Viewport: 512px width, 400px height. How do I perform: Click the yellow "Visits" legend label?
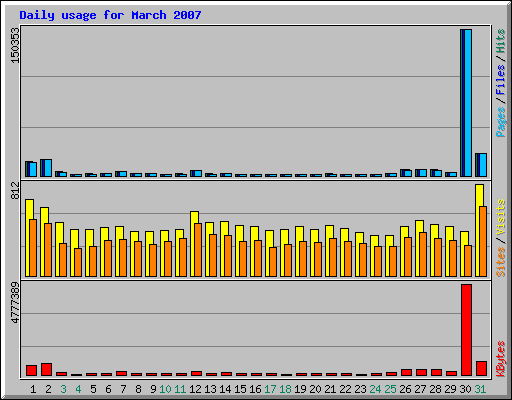pyautogui.click(x=501, y=217)
